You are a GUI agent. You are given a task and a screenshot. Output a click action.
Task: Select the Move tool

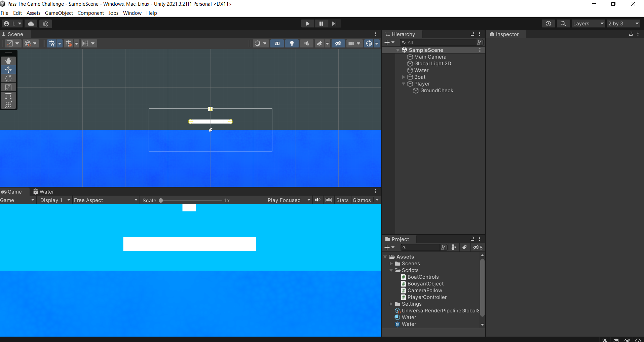[8, 70]
